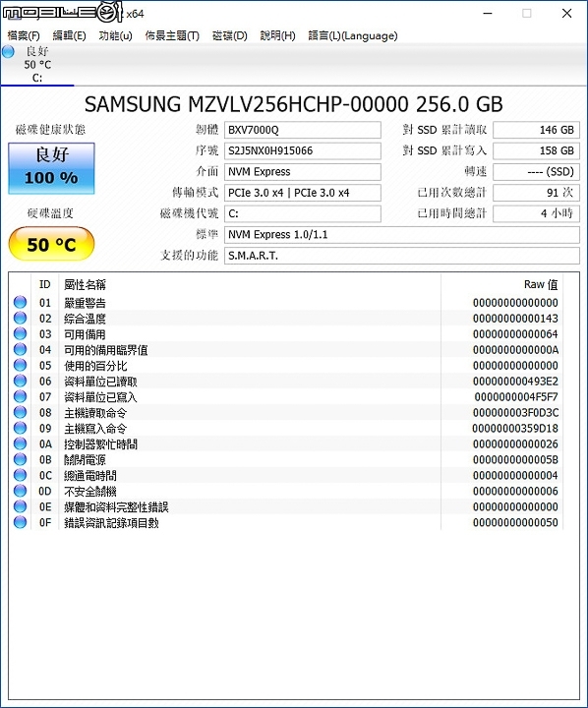Close the application window

(566, 13)
